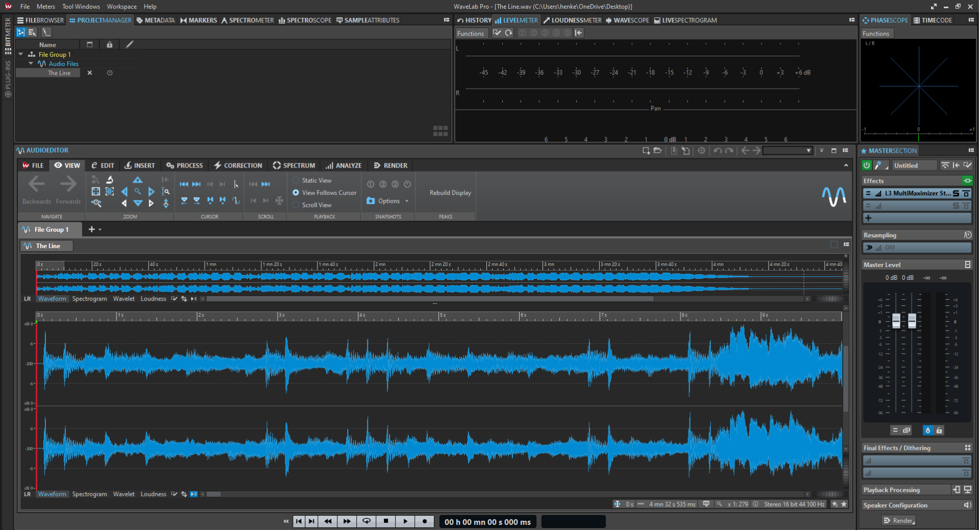Move cursor to start of file
Viewport: 980px width, 530px height.
tap(184, 184)
